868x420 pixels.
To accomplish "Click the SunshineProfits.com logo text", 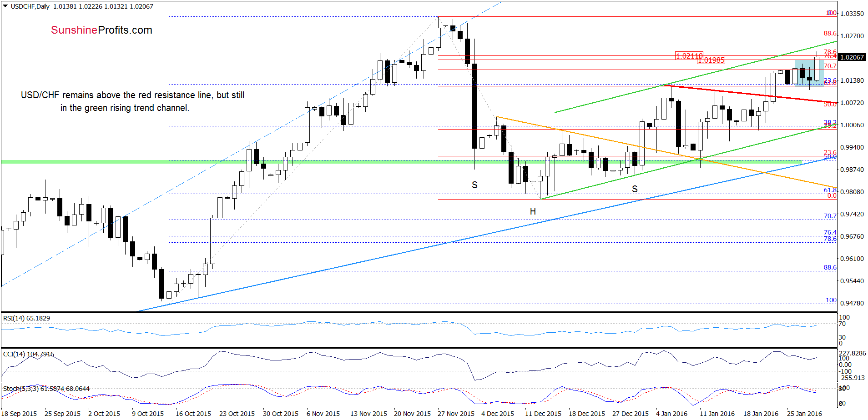I will click(x=101, y=30).
